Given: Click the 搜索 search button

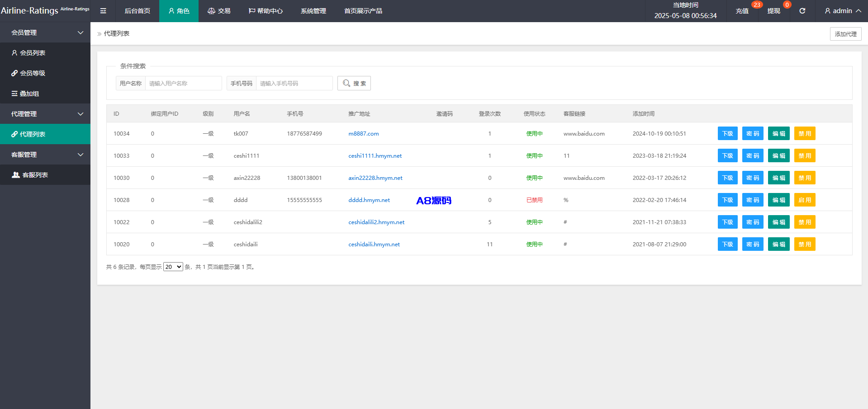Looking at the screenshot, I should click(354, 83).
